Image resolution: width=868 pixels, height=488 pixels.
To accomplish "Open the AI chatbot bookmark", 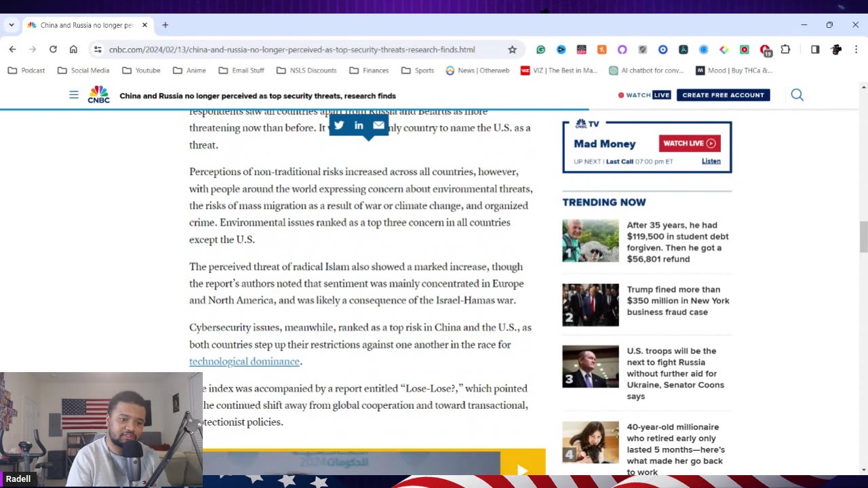I will (x=647, y=70).
